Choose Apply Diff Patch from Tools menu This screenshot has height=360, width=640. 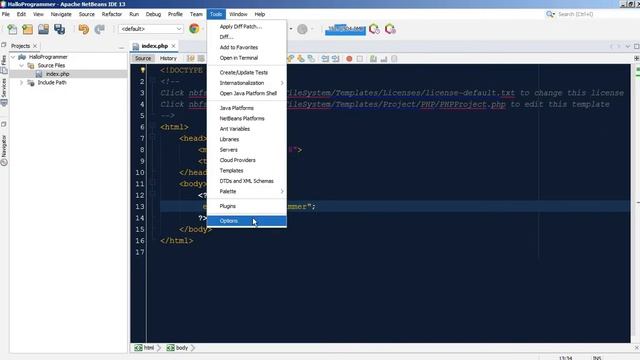[247, 27]
